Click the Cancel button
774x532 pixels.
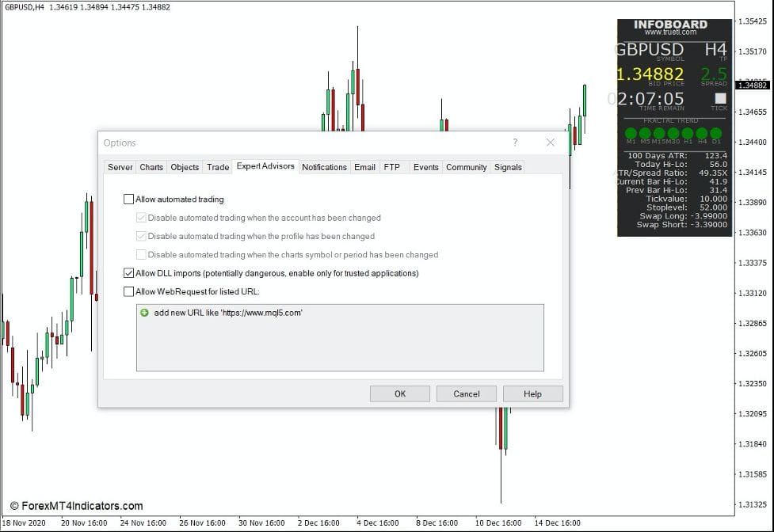pyautogui.click(x=466, y=393)
